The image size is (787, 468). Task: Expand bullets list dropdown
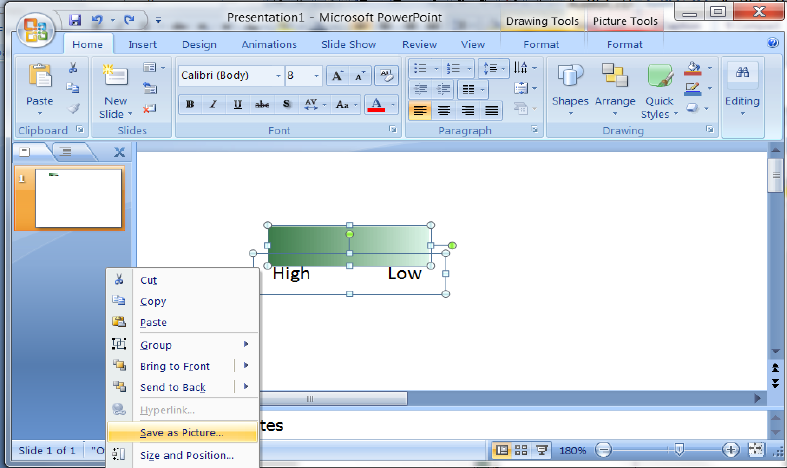point(436,68)
